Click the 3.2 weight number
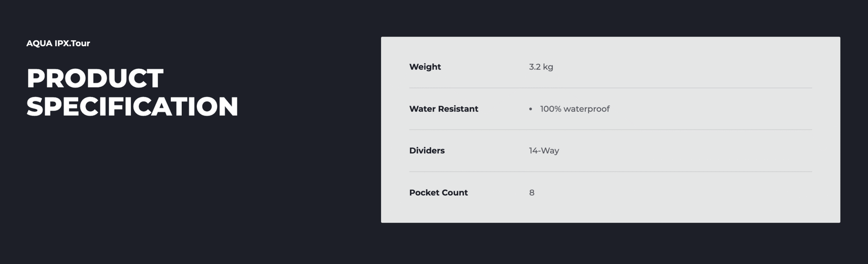 point(535,67)
